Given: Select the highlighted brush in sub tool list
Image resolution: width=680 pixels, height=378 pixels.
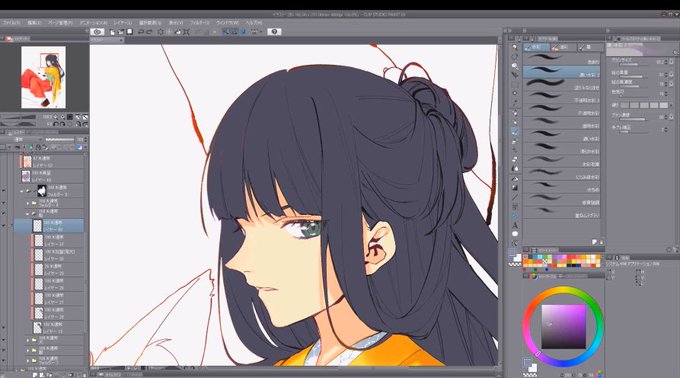Looking at the screenshot, I should pos(562,72).
